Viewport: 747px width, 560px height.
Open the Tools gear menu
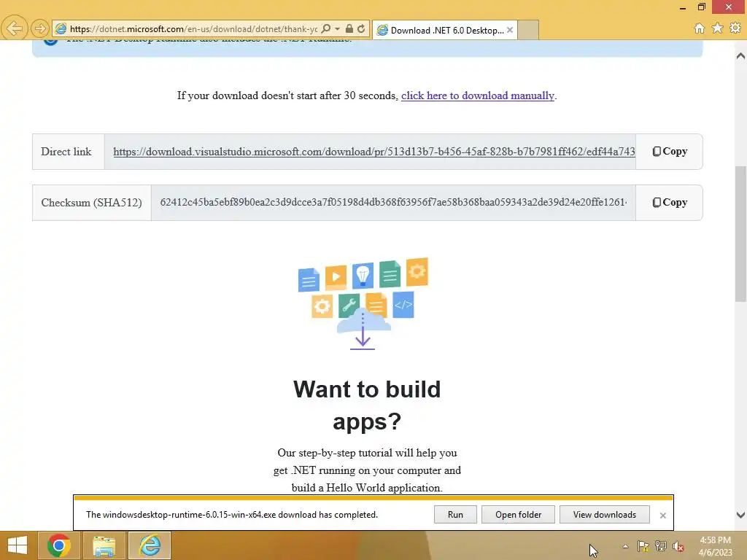tap(735, 28)
